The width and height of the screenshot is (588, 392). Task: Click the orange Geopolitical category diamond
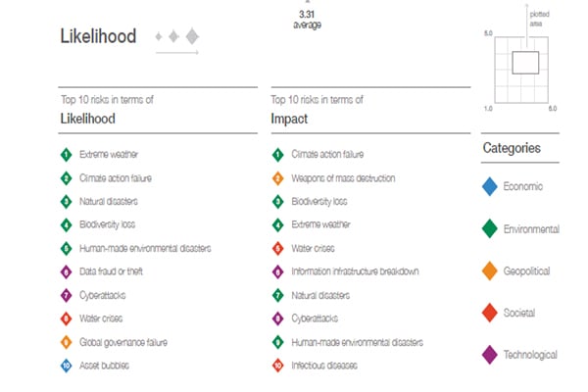pos(490,271)
